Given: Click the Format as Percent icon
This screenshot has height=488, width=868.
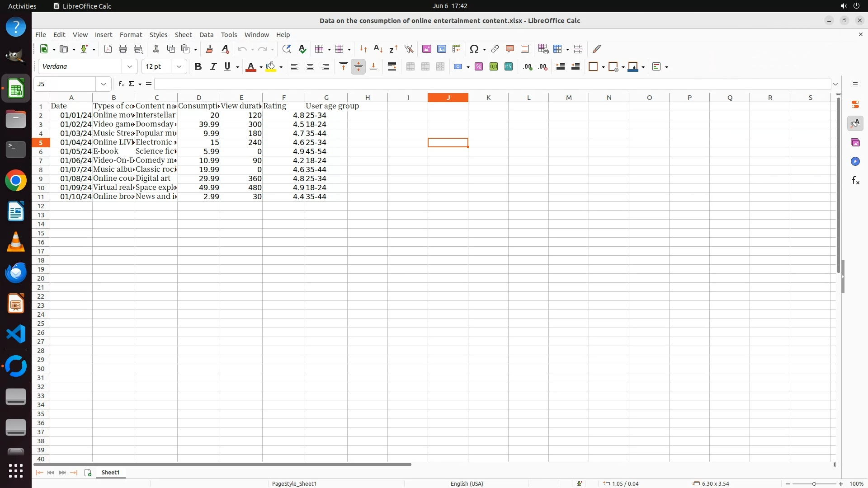Looking at the screenshot, I should click(x=479, y=66).
